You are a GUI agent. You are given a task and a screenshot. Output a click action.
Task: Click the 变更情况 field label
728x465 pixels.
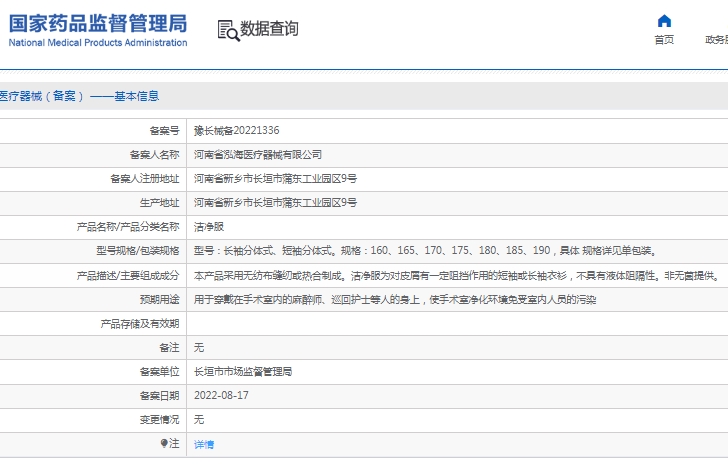(160, 420)
